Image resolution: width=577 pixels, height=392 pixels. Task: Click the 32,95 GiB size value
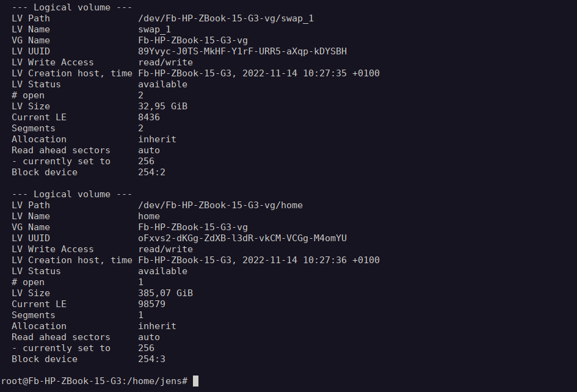162,106
